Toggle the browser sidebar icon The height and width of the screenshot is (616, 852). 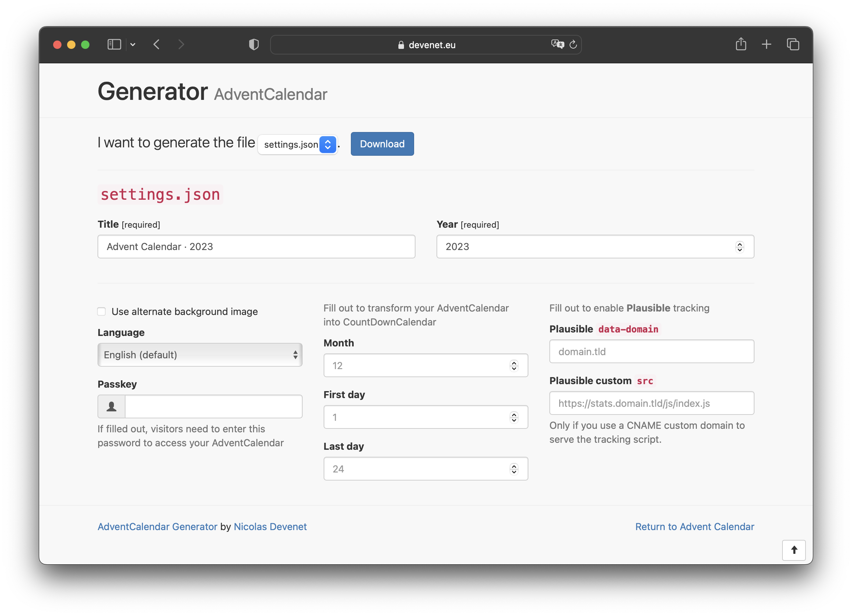[x=114, y=44]
